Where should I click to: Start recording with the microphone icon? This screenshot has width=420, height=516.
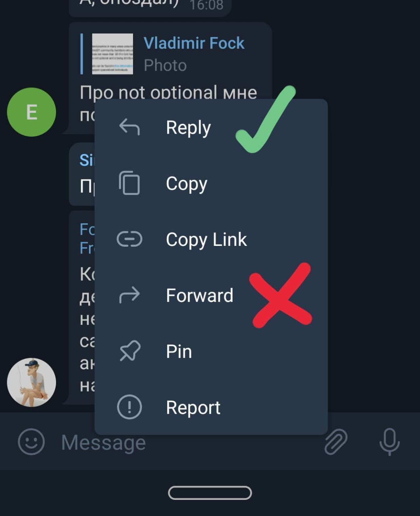389,442
